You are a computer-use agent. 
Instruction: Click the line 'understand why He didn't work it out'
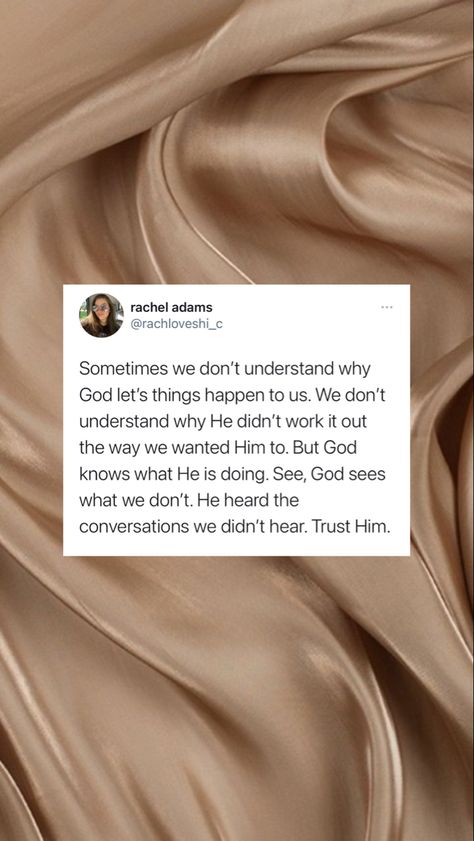tap(223, 422)
